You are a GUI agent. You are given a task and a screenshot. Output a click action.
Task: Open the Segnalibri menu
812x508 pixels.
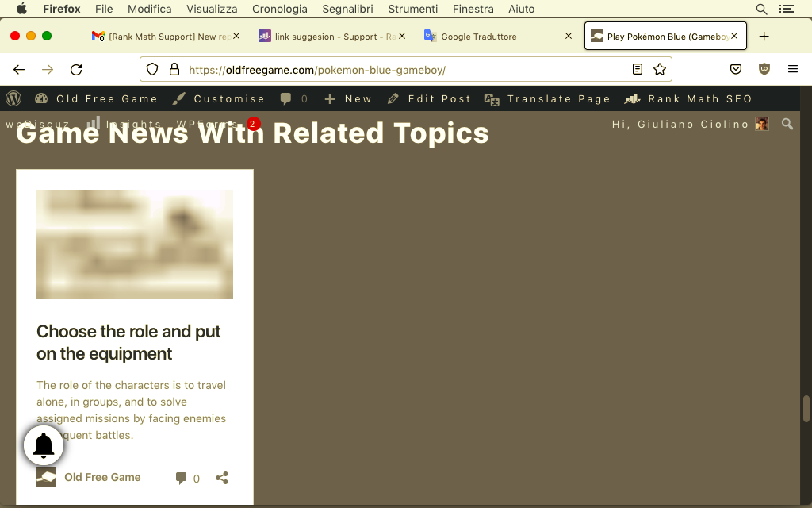[347, 9]
